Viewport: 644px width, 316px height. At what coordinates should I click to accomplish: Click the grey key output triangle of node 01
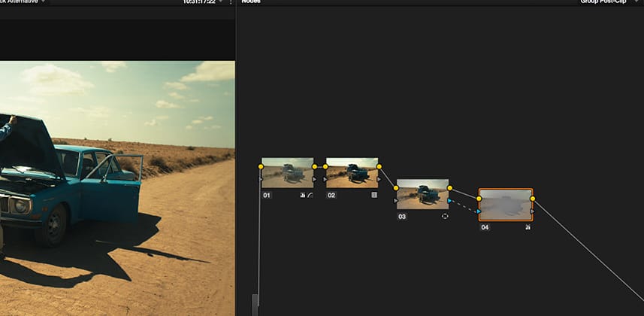point(315,179)
